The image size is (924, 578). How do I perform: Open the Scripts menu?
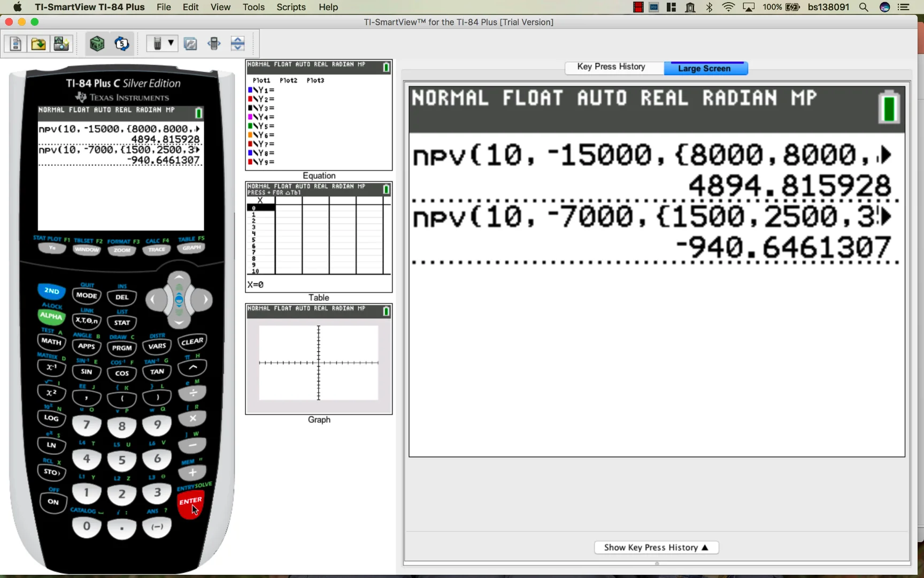click(291, 7)
